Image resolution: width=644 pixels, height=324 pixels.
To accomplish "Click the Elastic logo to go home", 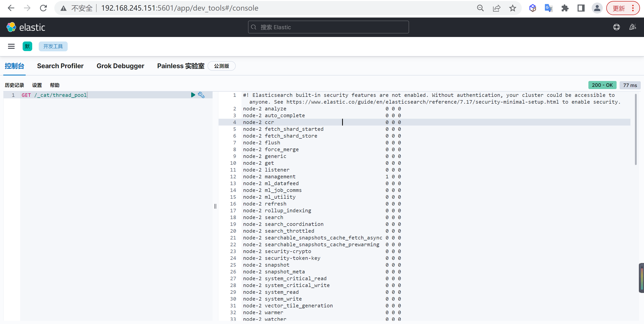I will [26, 27].
